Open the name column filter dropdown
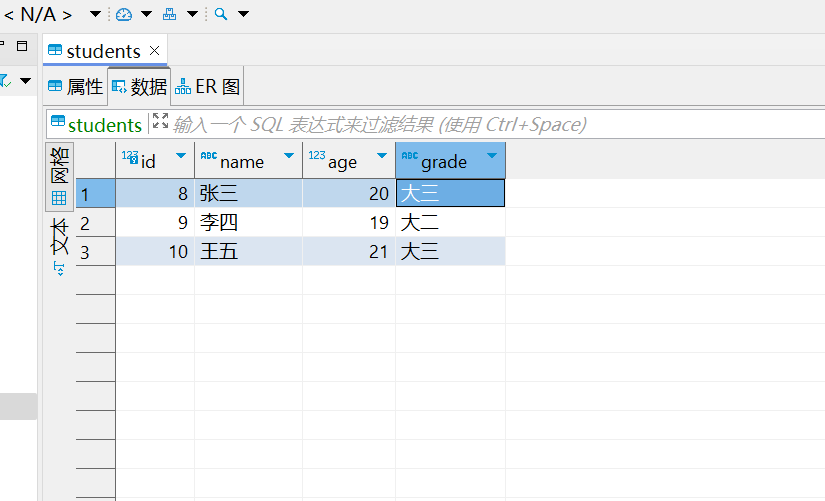The width and height of the screenshot is (825, 501). click(288, 155)
